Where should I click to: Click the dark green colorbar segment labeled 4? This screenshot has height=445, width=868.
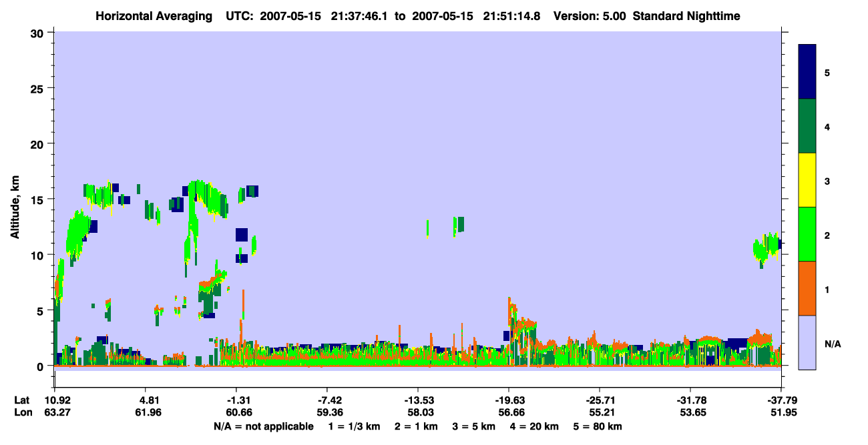tap(808, 126)
